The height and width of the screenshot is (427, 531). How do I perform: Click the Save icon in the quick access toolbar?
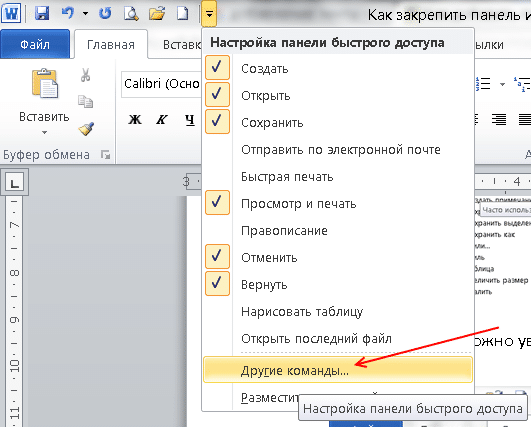coord(42,14)
